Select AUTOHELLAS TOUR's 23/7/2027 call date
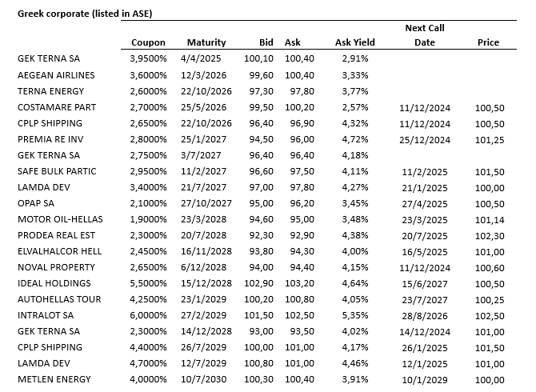Image resolution: width=536 pixels, height=392 pixels. tap(425, 298)
